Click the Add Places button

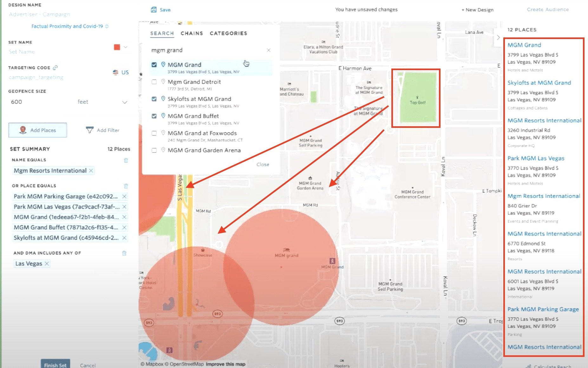38,130
